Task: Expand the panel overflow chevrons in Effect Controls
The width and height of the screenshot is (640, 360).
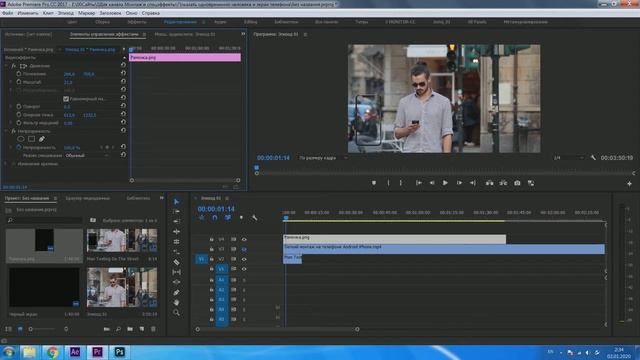Action: click(243, 34)
